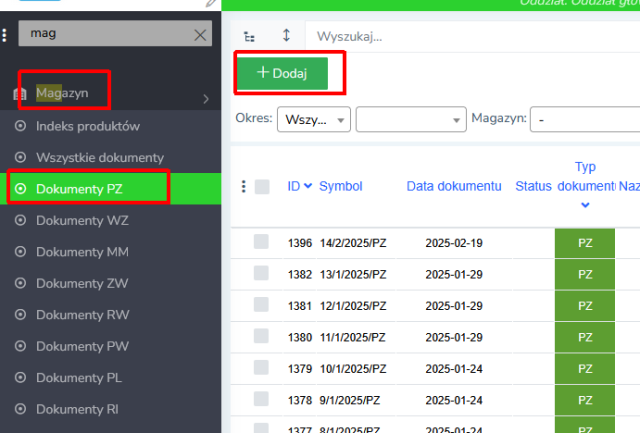Select document symbol 13/1/2025/PZ
Image resolution: width=640 pixels, height=433 pixels.
click(x=353, y=275)
